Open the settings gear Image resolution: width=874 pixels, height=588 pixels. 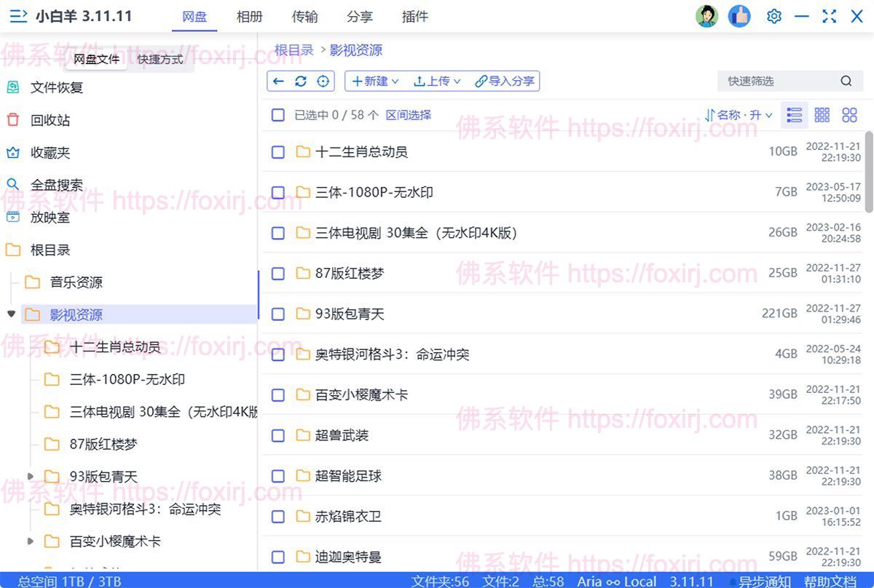773,15
